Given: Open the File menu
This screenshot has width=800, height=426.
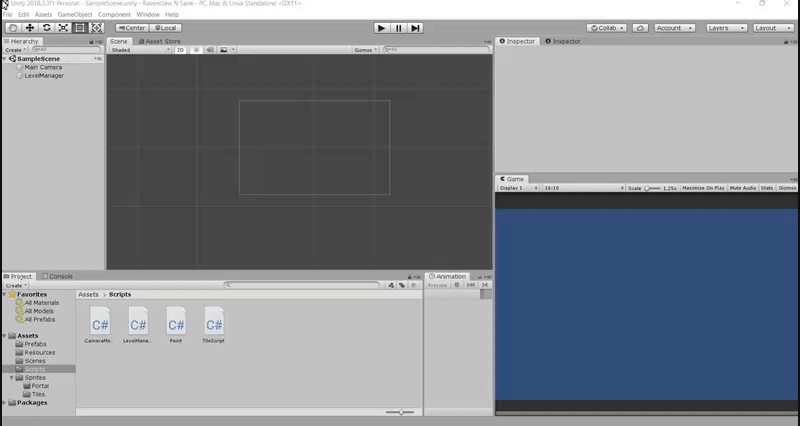Looking at the screenshot, I should [x=8, y=15].
